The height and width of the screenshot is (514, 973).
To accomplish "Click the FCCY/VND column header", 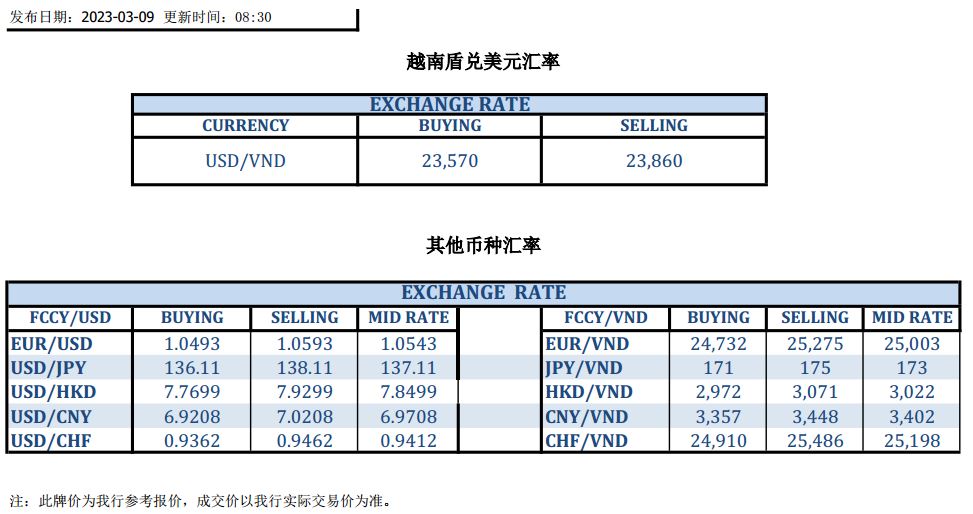I will pos(606,318).
